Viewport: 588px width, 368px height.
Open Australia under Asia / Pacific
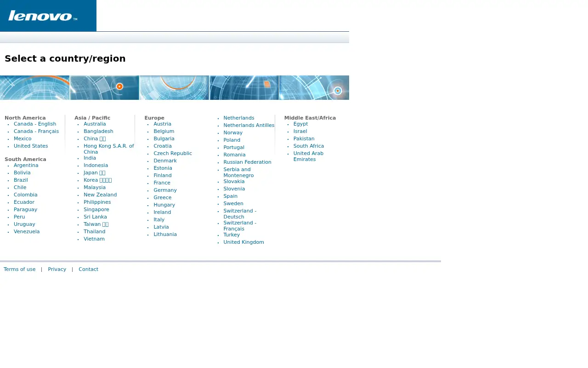95,124
